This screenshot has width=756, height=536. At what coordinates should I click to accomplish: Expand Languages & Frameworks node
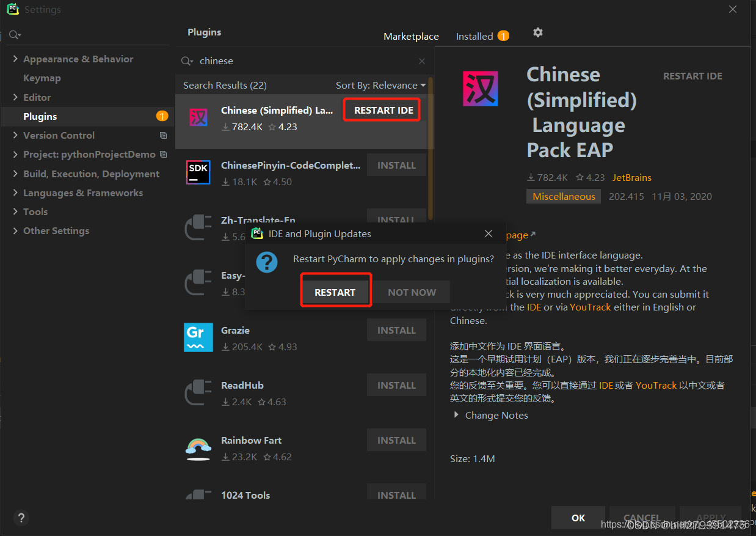15,193
